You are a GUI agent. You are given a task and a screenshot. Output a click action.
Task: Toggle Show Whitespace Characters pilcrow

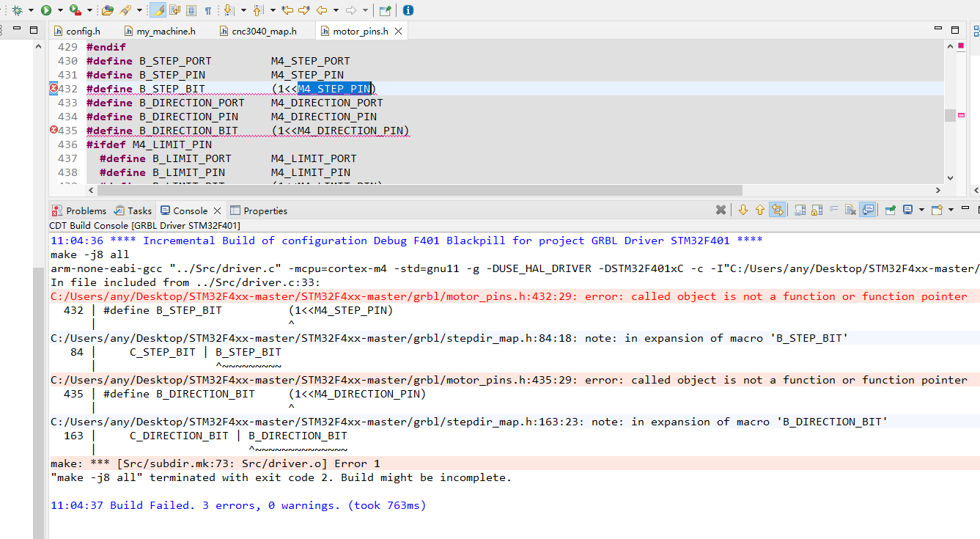point(208,10)
